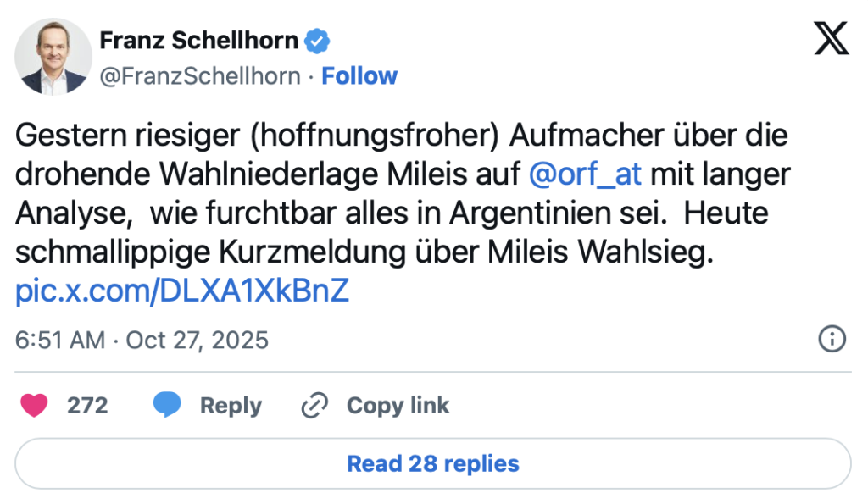
Task: Follow Franz Schellhorn
Action: [x=359, y=76]
